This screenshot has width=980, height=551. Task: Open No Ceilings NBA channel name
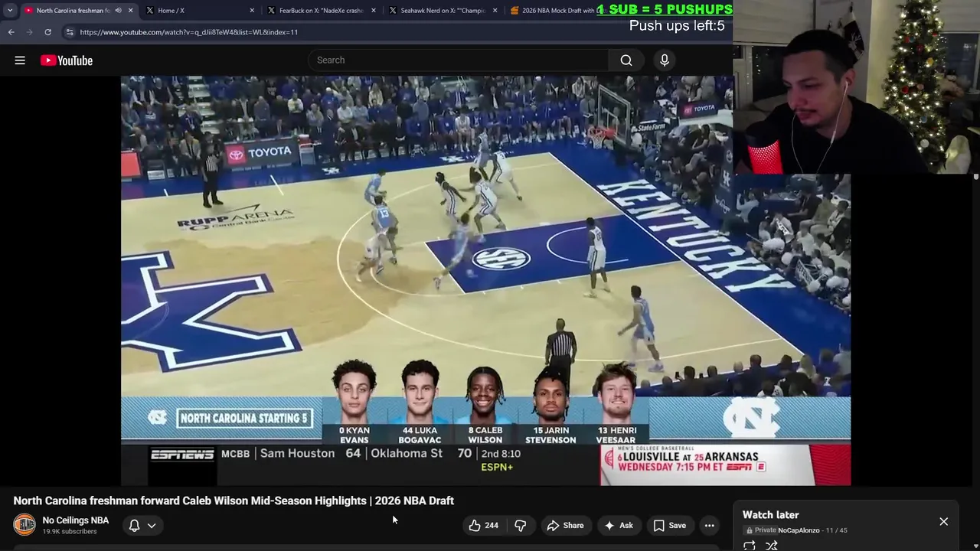pyautogui.click(x=76, y=520)
